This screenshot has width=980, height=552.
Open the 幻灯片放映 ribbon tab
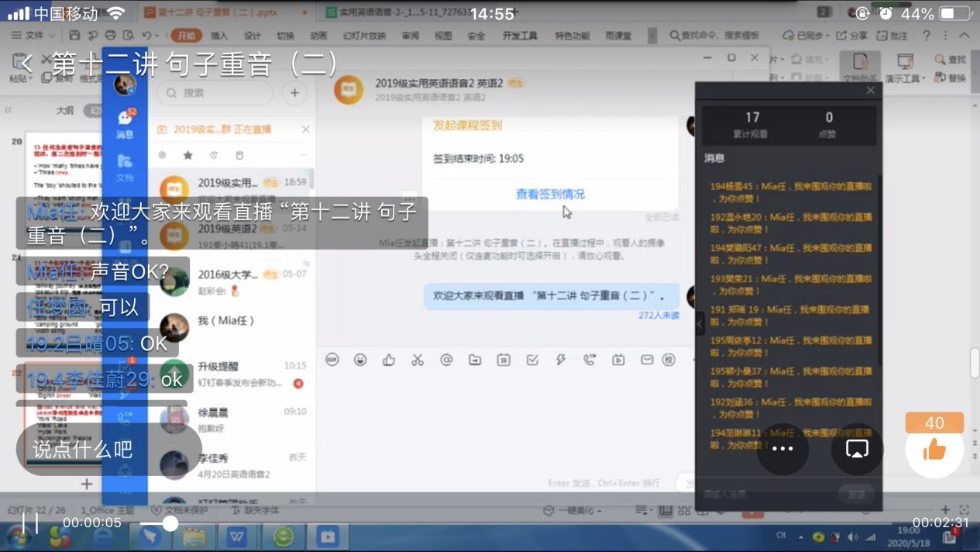click(364, 36)
